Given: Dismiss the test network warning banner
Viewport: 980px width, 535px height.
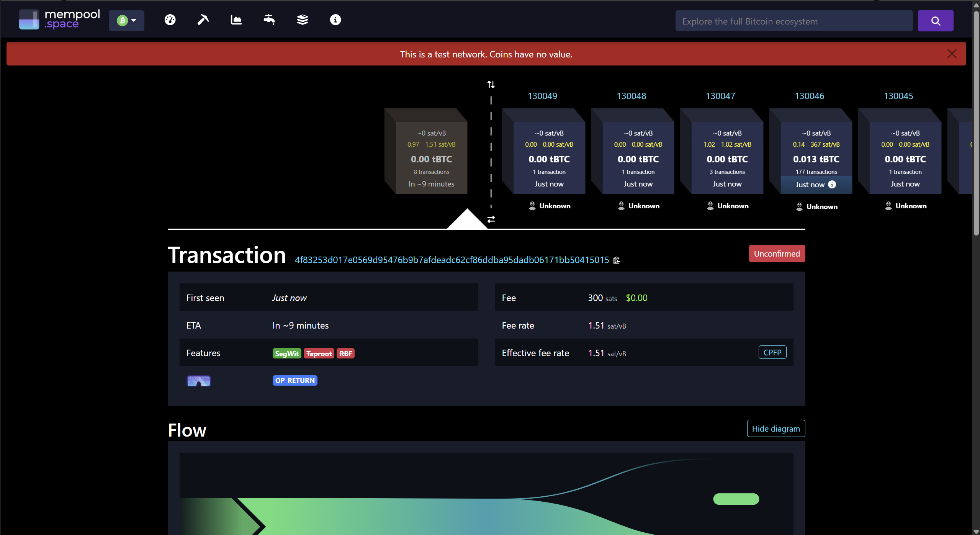Looking at the screenshot, I should pyautogui.click(x=952, y=54).
